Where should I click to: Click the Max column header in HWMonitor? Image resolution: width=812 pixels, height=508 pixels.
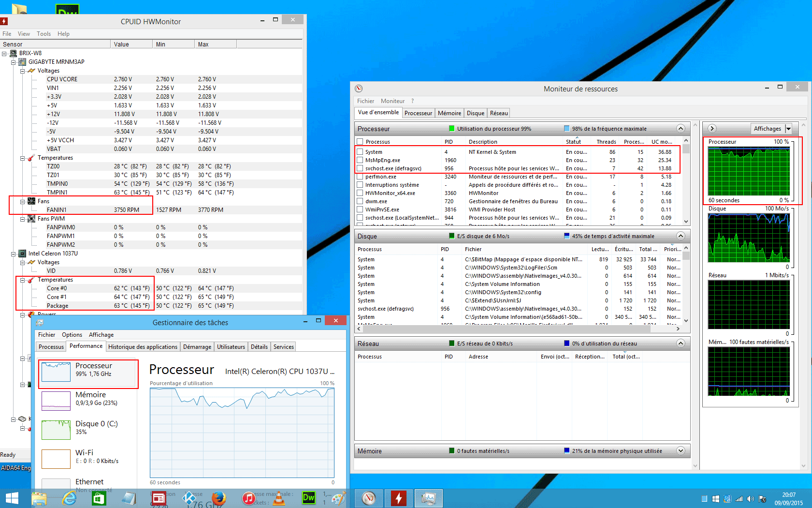(216, 45)
